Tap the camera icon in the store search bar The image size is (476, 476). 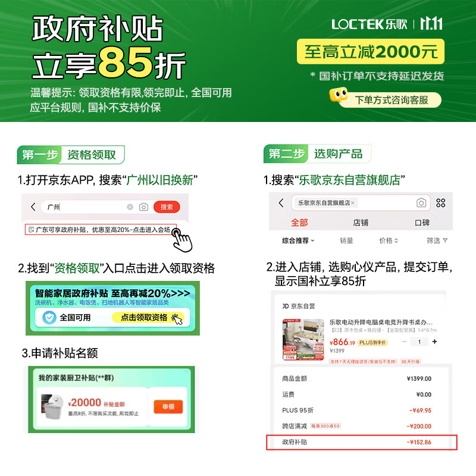pos(421,203)
